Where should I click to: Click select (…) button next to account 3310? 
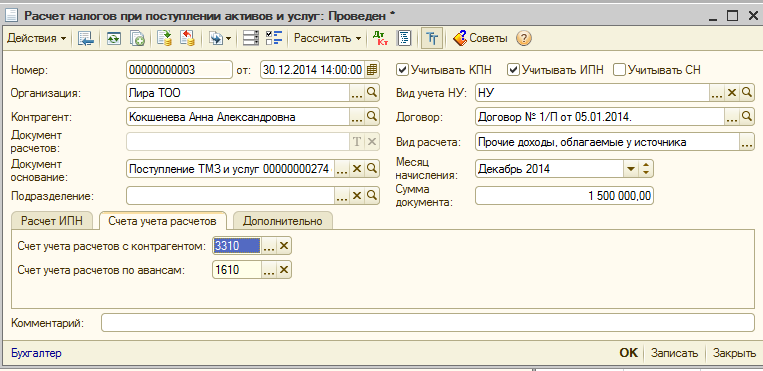(269, 246)
